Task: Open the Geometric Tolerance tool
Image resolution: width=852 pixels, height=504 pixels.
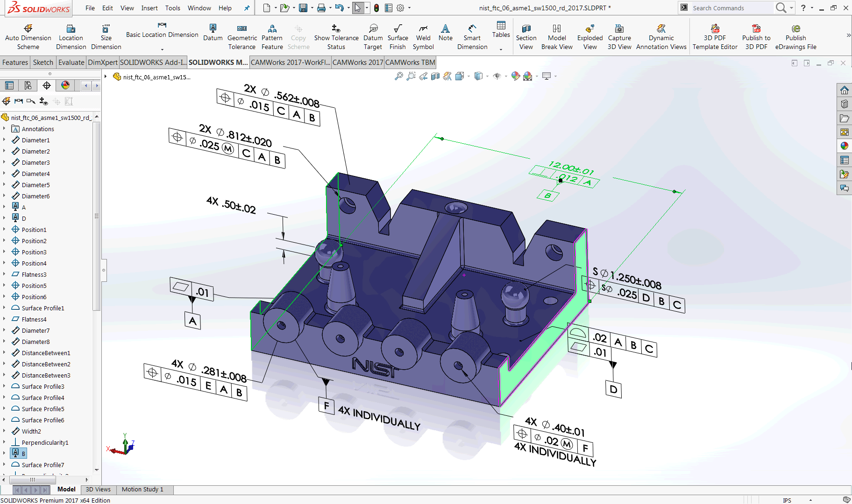Action: click(242, 35)
